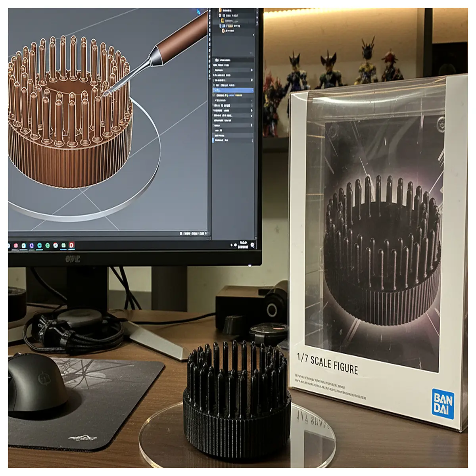
Task: Open the red app icon on the taskbar
Action: click(71, 246)
